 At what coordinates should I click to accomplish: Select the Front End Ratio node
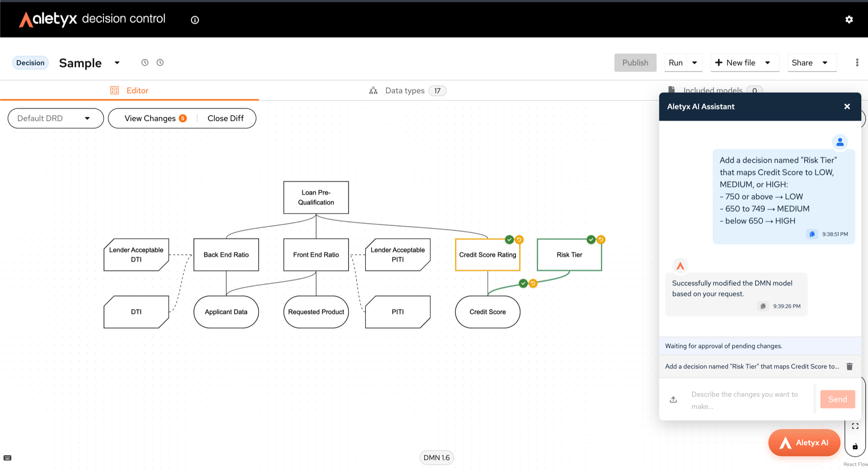click(x=316, y=255)
